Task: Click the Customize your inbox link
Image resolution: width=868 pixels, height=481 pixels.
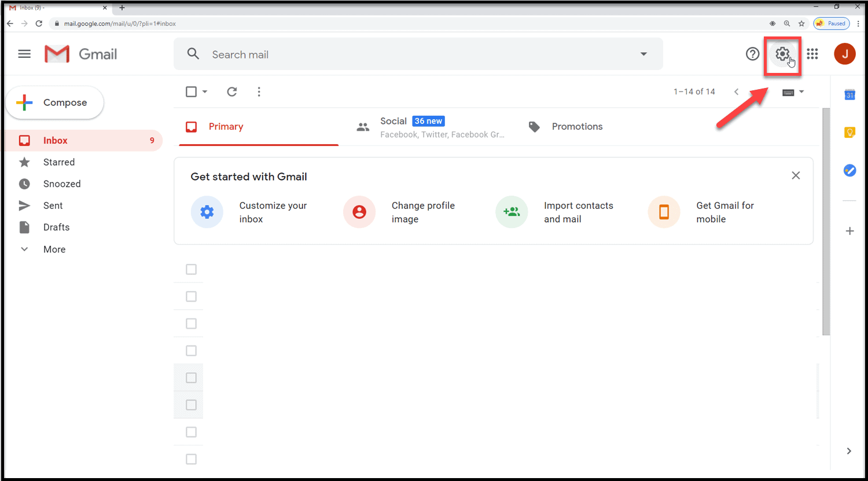Action: [x=273, y=212]
